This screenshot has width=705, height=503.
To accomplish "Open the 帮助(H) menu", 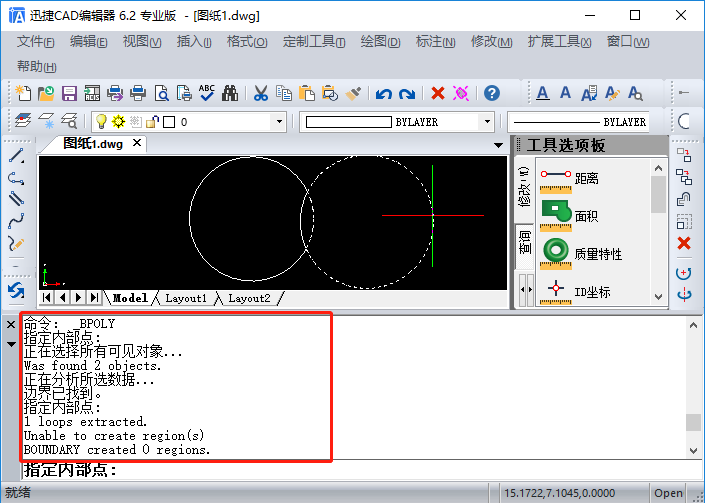I will 36,67.
